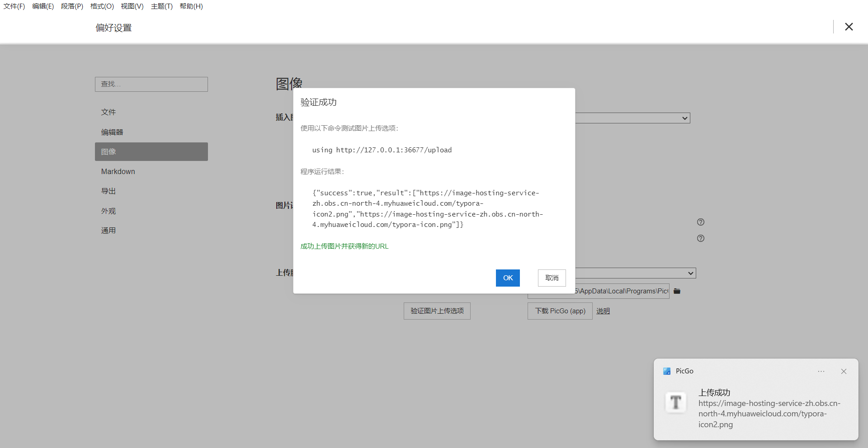
Task: Click the 查找 search field
Action: (151, 84)
